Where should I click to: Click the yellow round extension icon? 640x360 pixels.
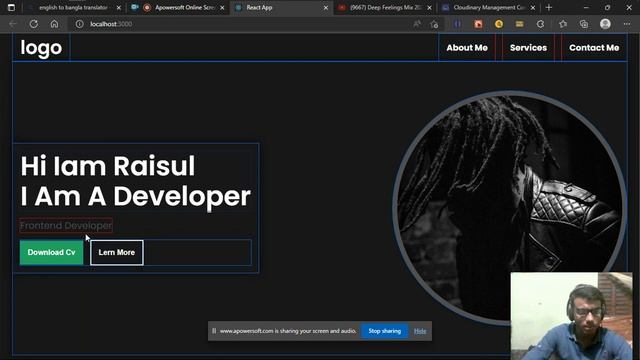pos(499,24)
